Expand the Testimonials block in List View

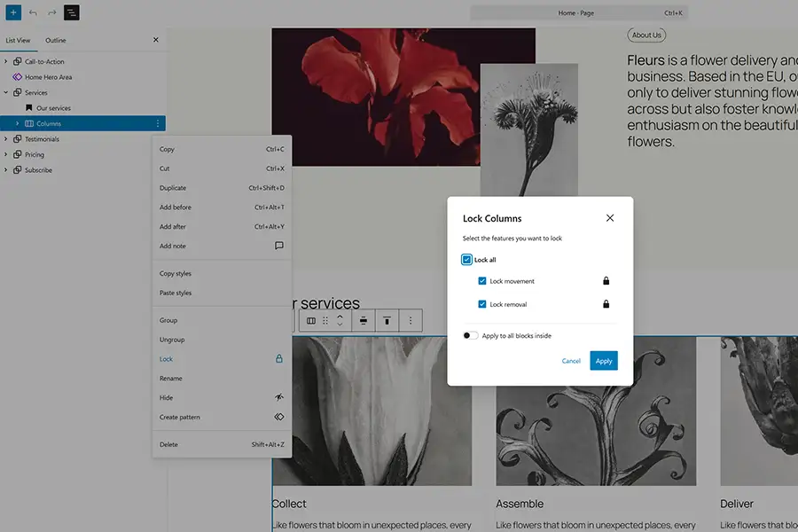pyautogui.click(x=5, y=138)
